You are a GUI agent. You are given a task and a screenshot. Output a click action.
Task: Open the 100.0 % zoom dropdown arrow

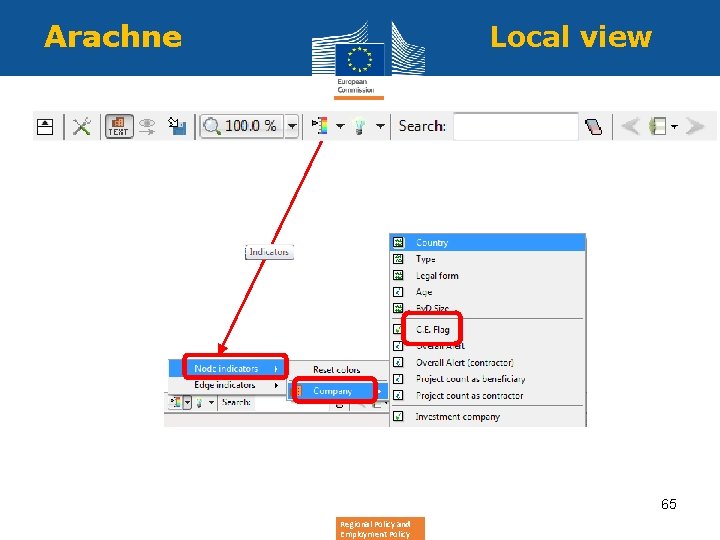pyautogui.click(x=292, y=126)
